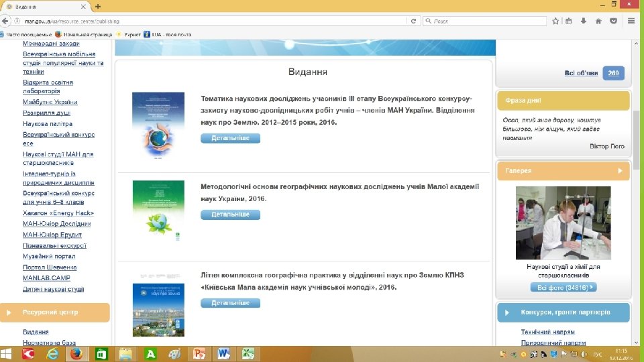
Task: Open Дитячі наукові студії link
Action: (53, 289)
